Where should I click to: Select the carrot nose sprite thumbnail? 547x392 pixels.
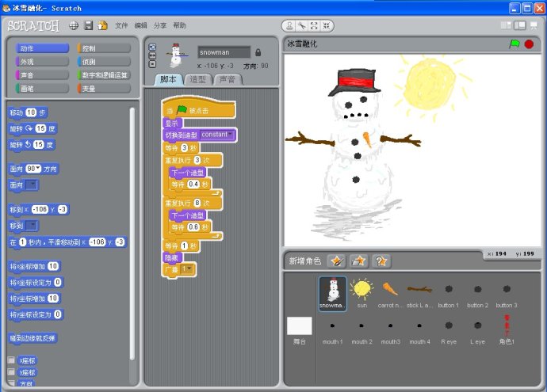tap(390, 293)
